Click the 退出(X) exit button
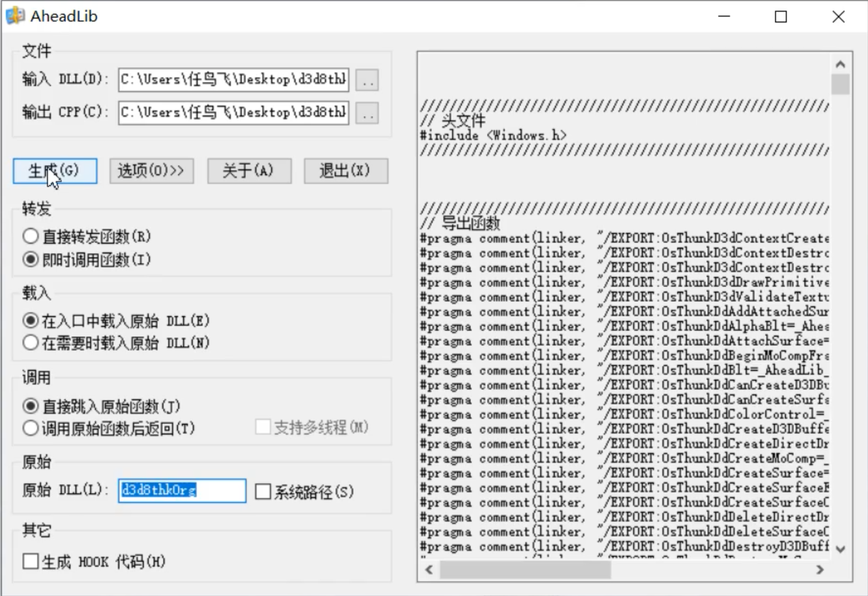The image size is (868, 596). pos(346,171)
